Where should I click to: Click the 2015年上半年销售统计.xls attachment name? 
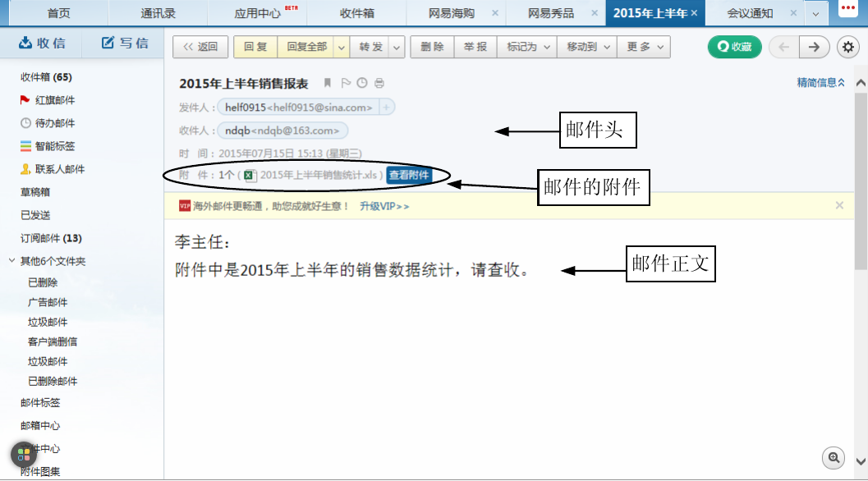click(319, 175)
